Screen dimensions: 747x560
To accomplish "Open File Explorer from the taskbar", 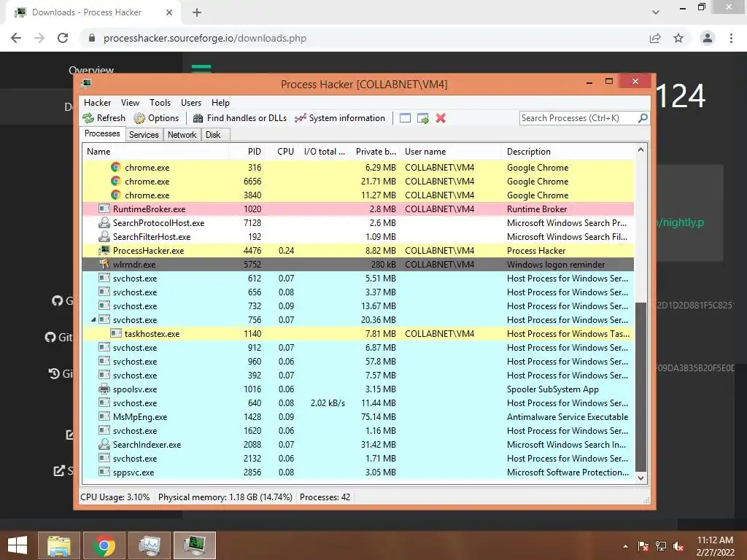I will tap(59, 545).
